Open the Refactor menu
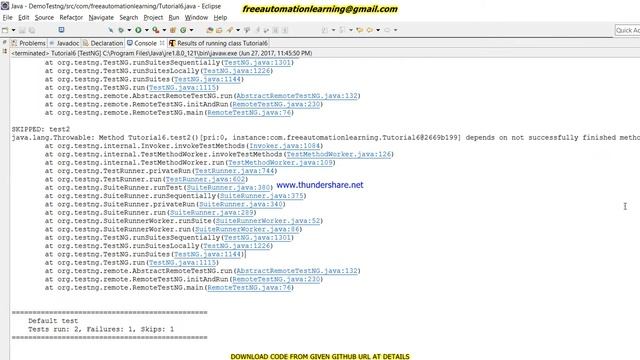The width and height of the screenshot is (640, 360). [x=71, y=18]
